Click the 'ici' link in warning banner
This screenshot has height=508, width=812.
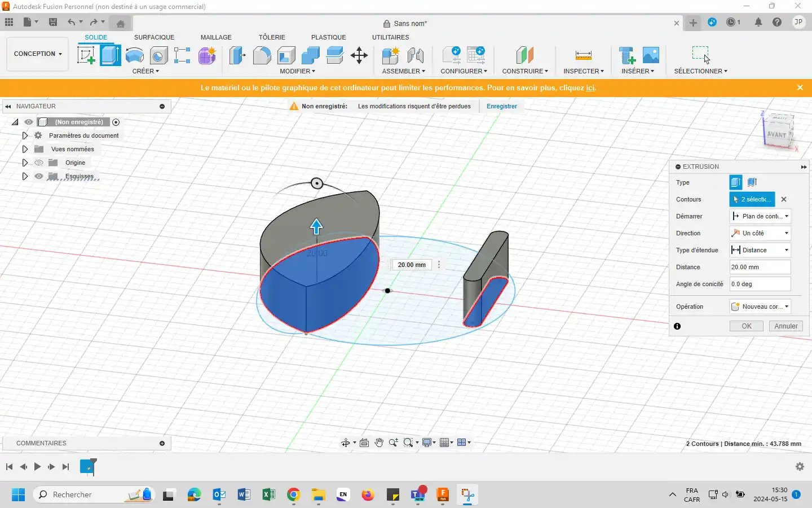click(590, 87)
